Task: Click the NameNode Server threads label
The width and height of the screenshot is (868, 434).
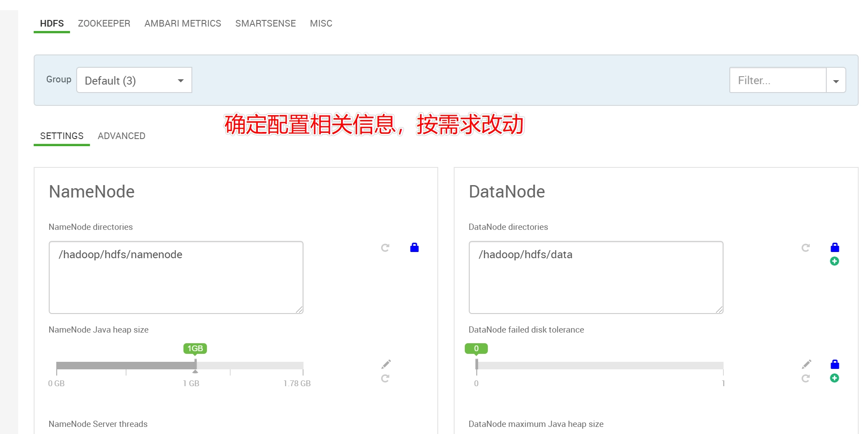Action: (98, 424)
